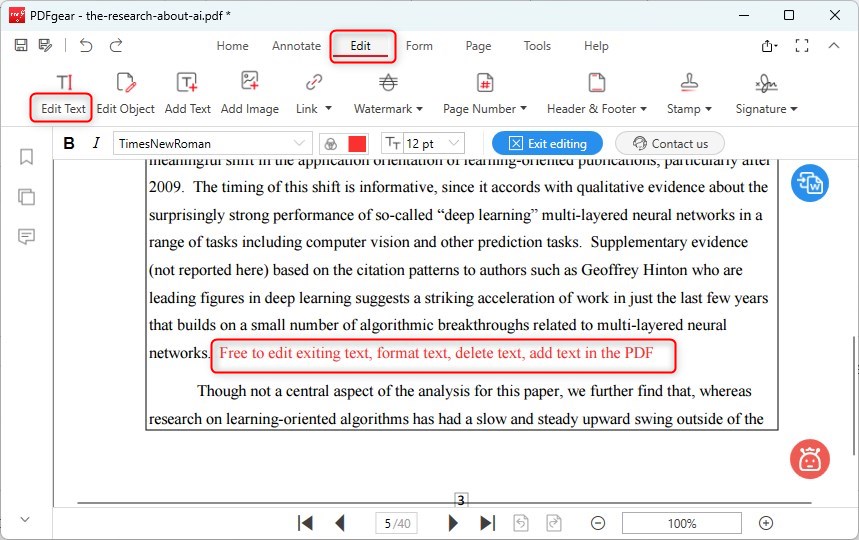859x540 pixels.
Task: Expand the sidebar bottom chevron
Action: [25, 519]
